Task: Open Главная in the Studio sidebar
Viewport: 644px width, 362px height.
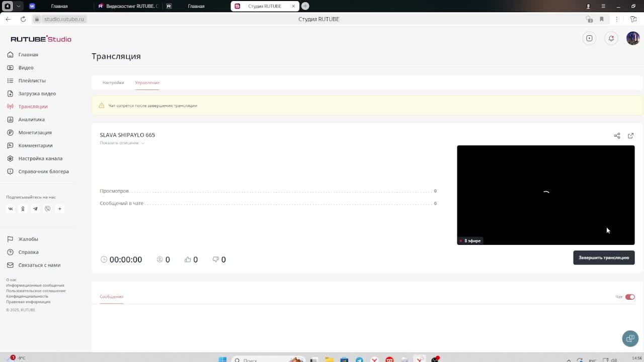Action: click(x=28, y=54)
